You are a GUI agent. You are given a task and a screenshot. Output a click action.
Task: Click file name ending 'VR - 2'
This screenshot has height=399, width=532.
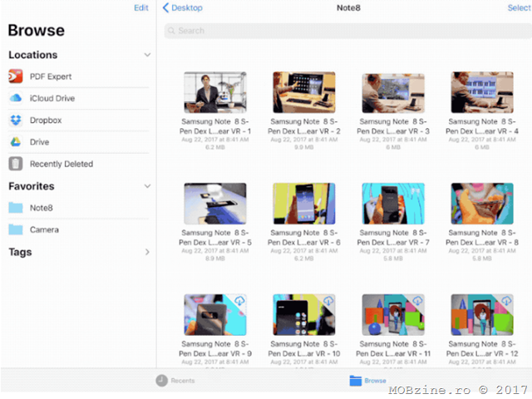(304, 126)
